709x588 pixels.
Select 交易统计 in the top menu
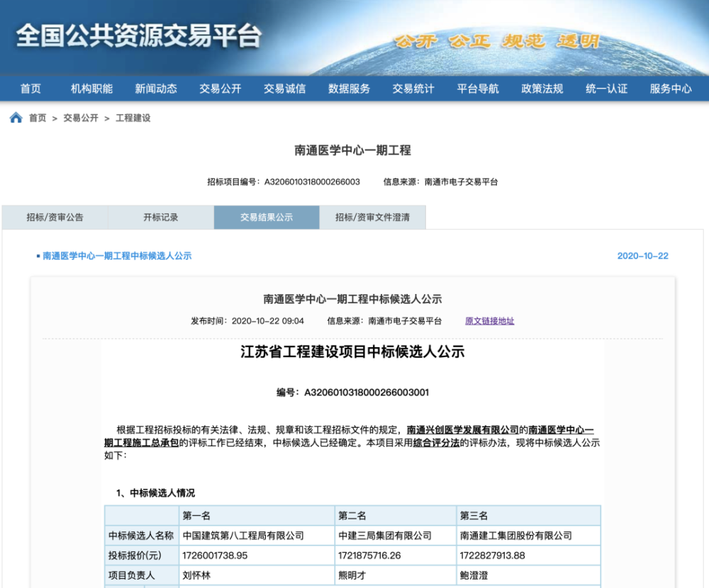point(413,89)
